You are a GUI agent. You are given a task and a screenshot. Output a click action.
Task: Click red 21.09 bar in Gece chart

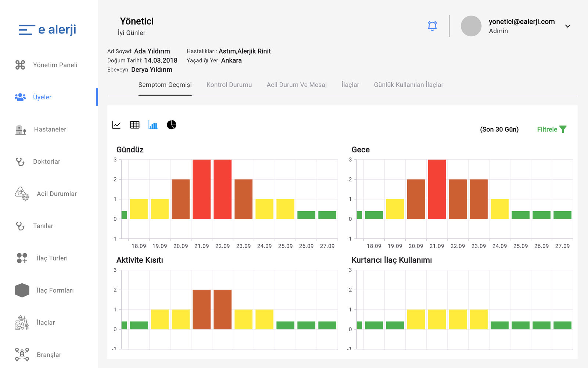click(437, 189)
